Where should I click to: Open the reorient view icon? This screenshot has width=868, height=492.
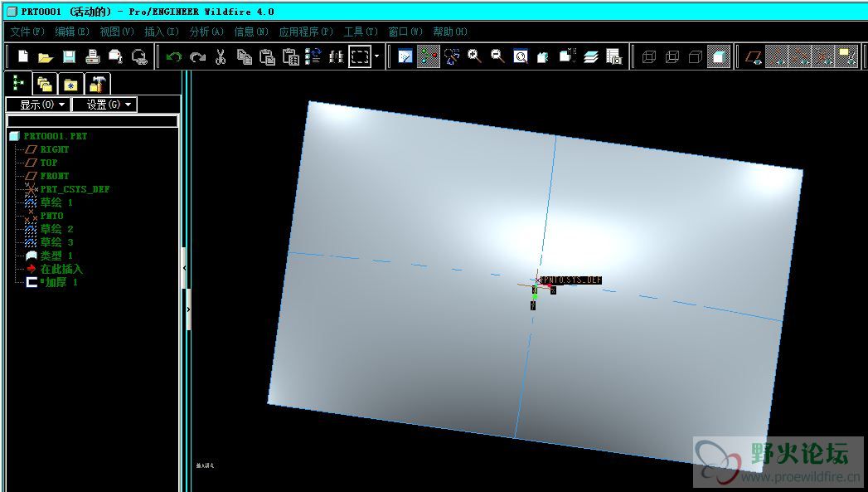[543, 56]
